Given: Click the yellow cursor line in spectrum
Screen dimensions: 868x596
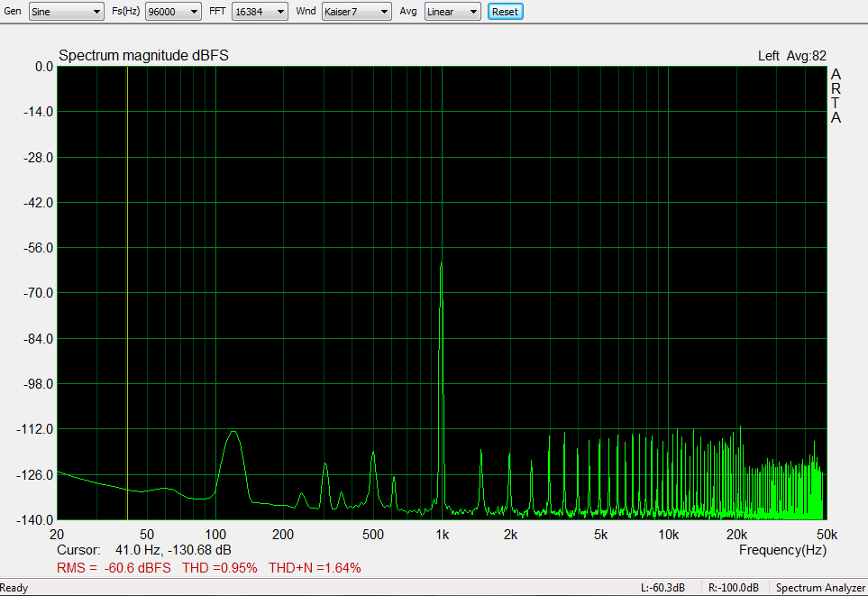Looking at the screenshot, I should tap(127, 292).
